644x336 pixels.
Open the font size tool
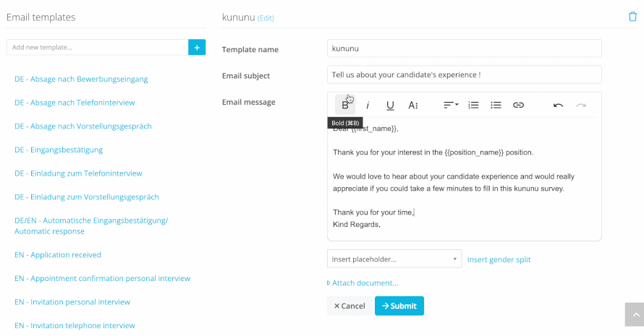(x=412, y=105)
